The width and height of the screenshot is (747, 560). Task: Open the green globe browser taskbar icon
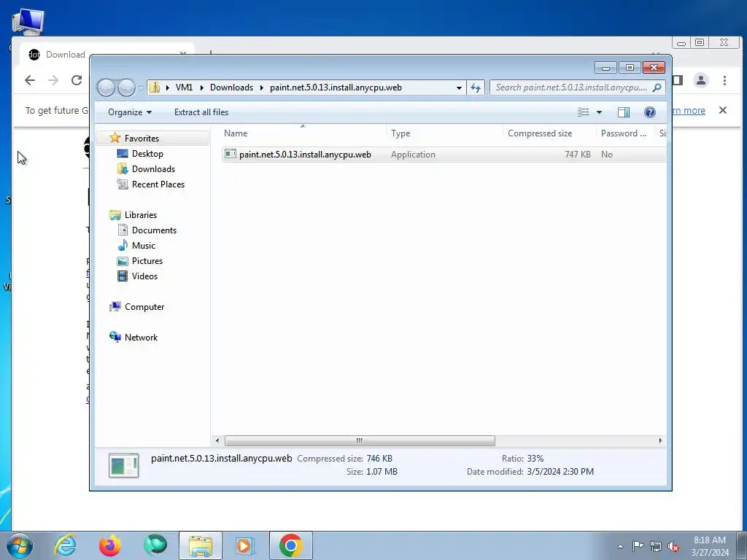point(155,545)
